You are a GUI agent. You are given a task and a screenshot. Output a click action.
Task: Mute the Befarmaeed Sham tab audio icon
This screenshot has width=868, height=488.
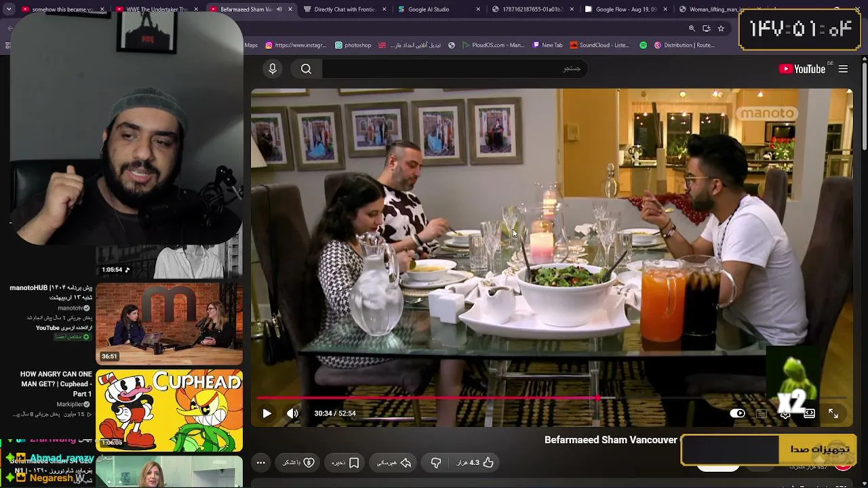pyautogui.click(x=279, y=9)
